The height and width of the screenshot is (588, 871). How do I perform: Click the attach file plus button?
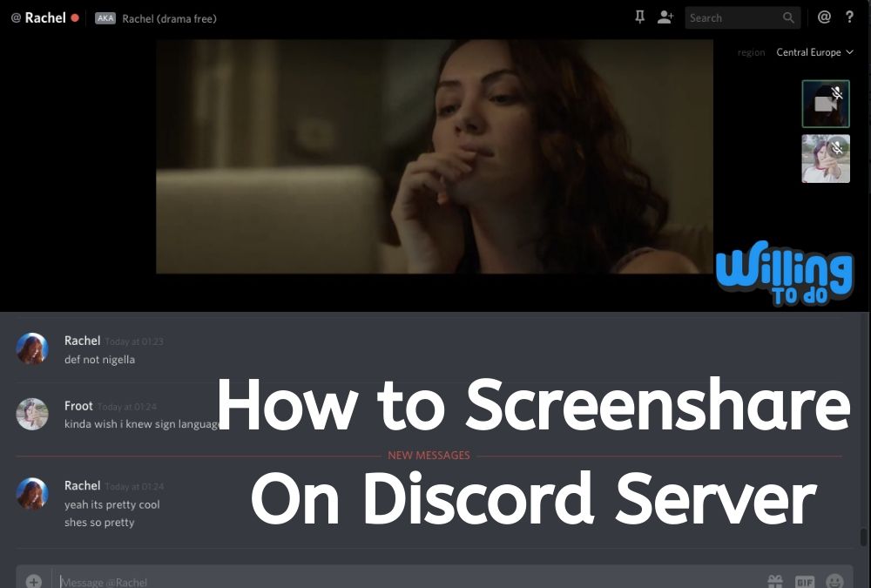point(34,581)
